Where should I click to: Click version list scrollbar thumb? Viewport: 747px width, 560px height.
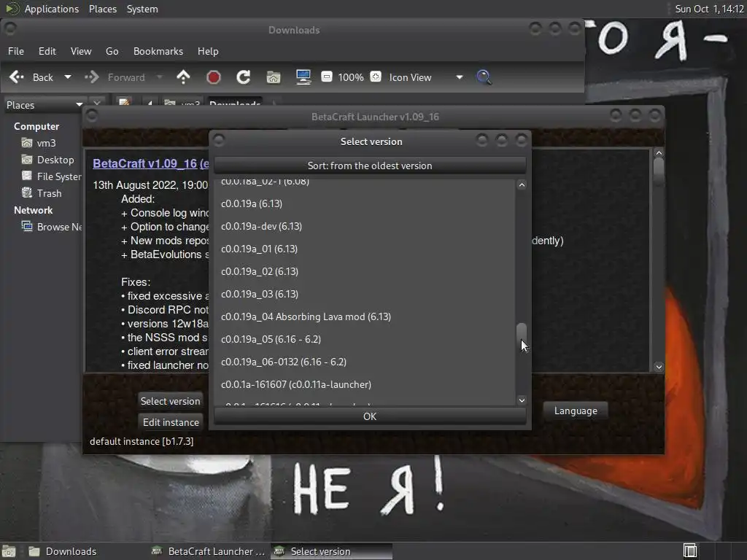point(522,335)
